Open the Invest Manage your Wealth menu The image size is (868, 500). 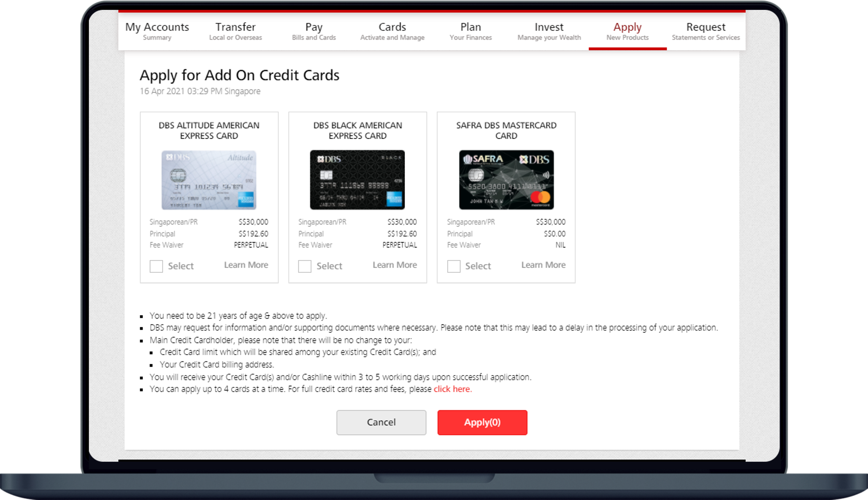coord(549,31)
